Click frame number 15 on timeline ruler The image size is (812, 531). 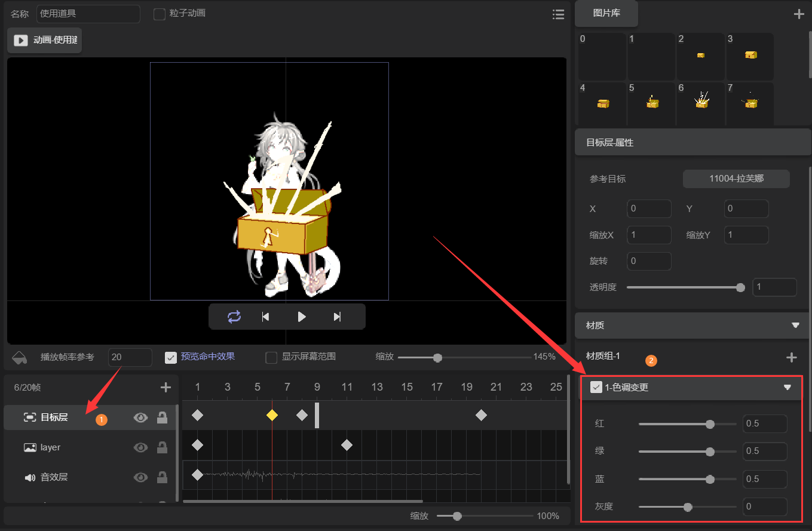tap(407, 387)
